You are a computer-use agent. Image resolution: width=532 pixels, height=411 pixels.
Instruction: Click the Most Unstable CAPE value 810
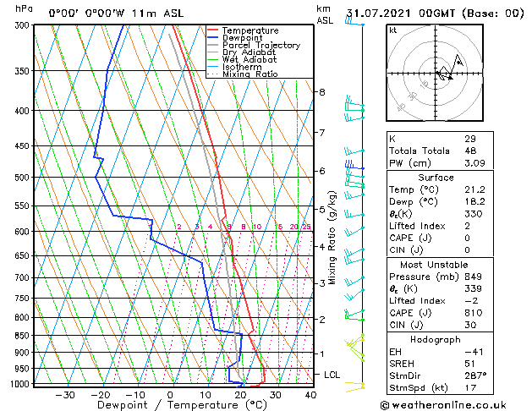(x=473, y=313)
